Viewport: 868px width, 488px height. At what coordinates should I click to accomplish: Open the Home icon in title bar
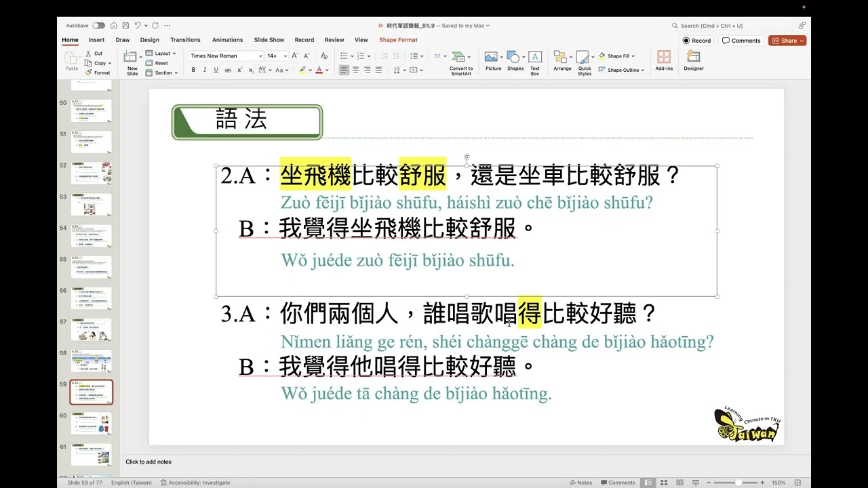115,26
